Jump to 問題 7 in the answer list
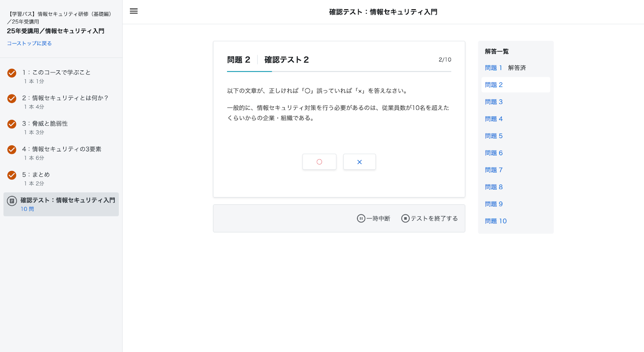The image size is (644, 352). click(494, 170)
